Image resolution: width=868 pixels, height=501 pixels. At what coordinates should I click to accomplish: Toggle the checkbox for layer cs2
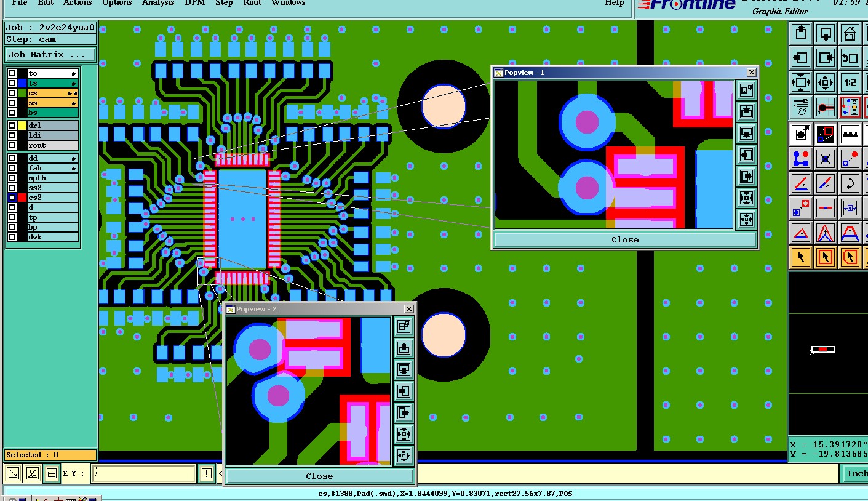click(12, 198)
